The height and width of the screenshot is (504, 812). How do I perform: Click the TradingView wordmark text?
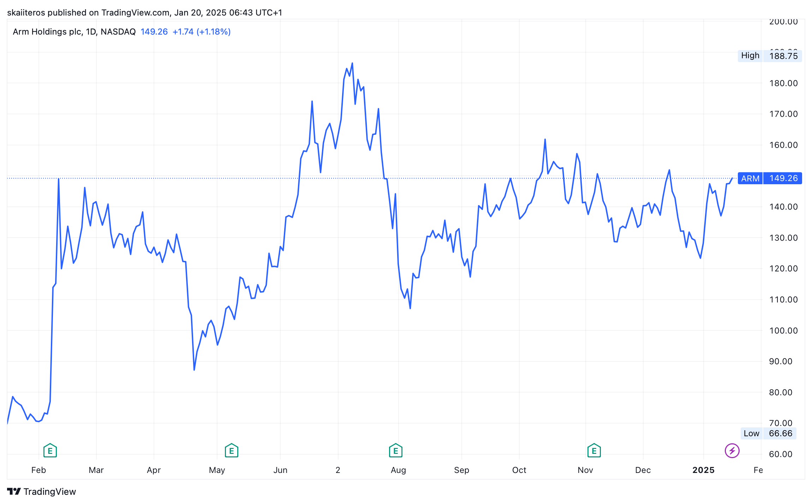[x=50, y=492]
